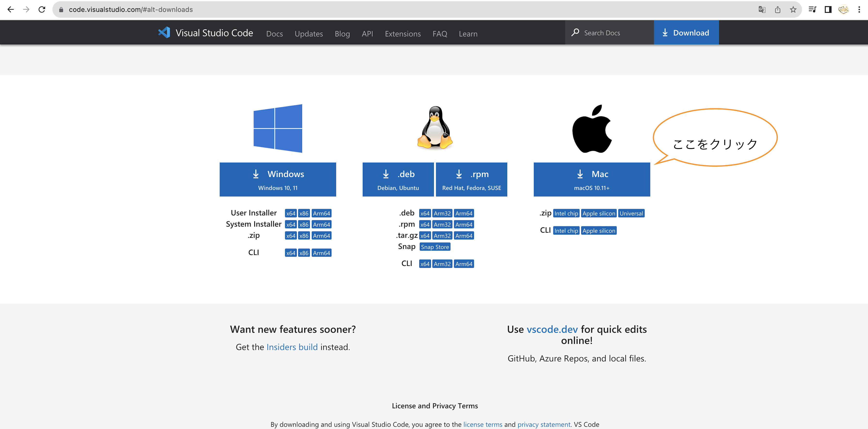Switch to the Extensions menu item
This screenshot has width=868, height=429.
click(403, 33)
